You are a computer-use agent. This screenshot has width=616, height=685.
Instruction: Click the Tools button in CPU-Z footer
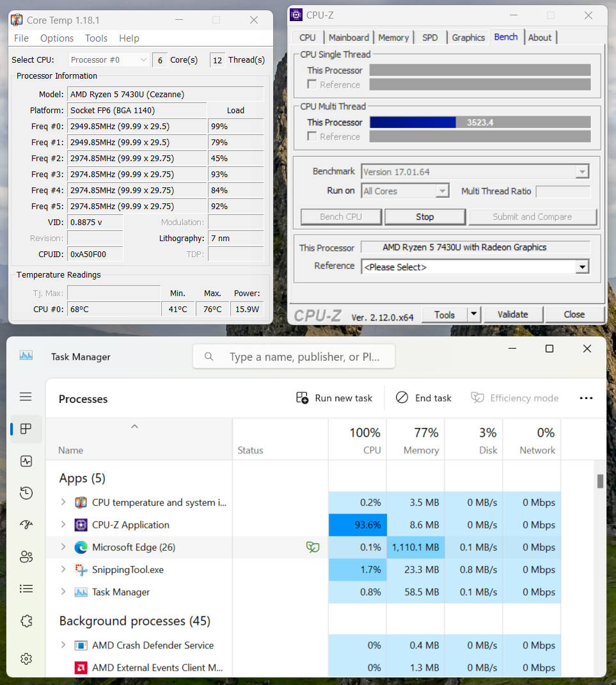[445, 314]
